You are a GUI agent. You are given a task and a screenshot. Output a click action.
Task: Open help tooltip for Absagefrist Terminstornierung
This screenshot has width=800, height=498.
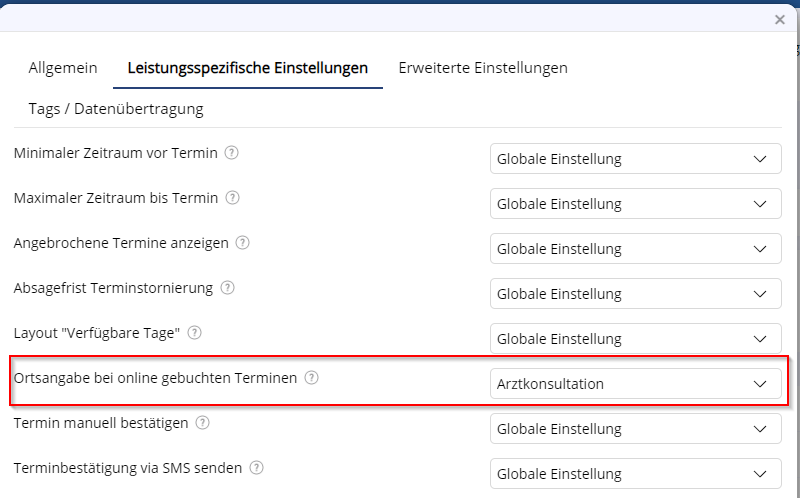[x=228, y=288]
